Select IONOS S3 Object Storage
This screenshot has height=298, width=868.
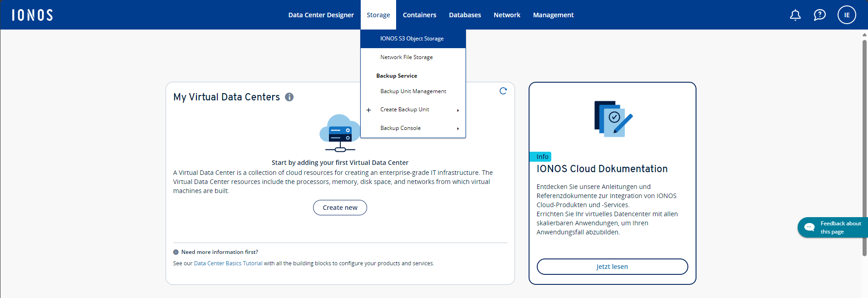coord(412,39)
